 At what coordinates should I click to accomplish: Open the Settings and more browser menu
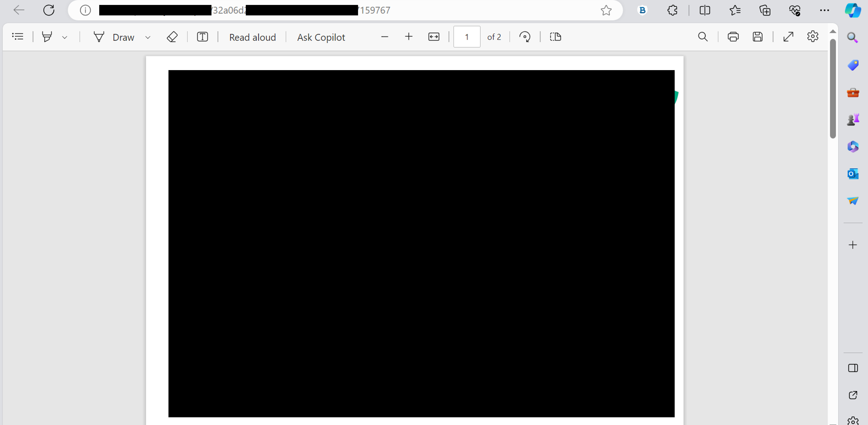tap(824, 10)
